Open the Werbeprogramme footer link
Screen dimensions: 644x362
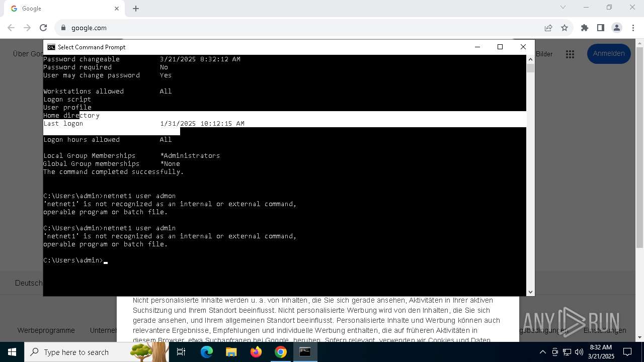click(x=46, y=330)
